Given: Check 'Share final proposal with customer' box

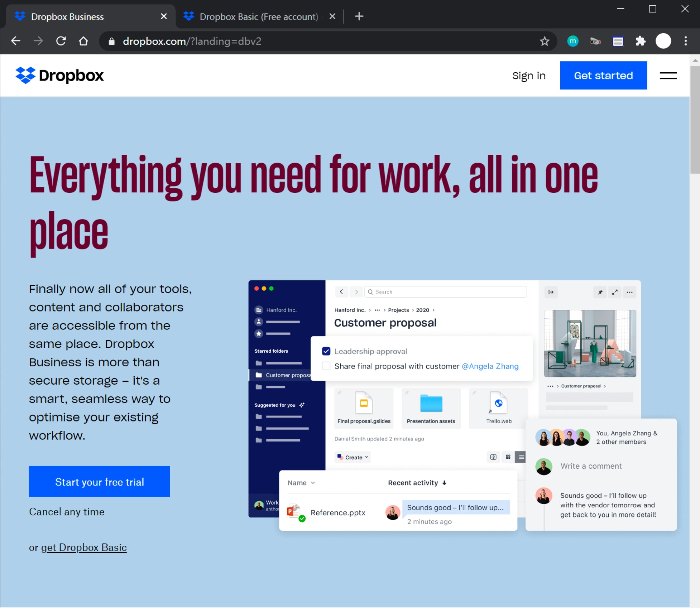Looking at the screenshot, I should pyautogui.click(x=326, y=366).
